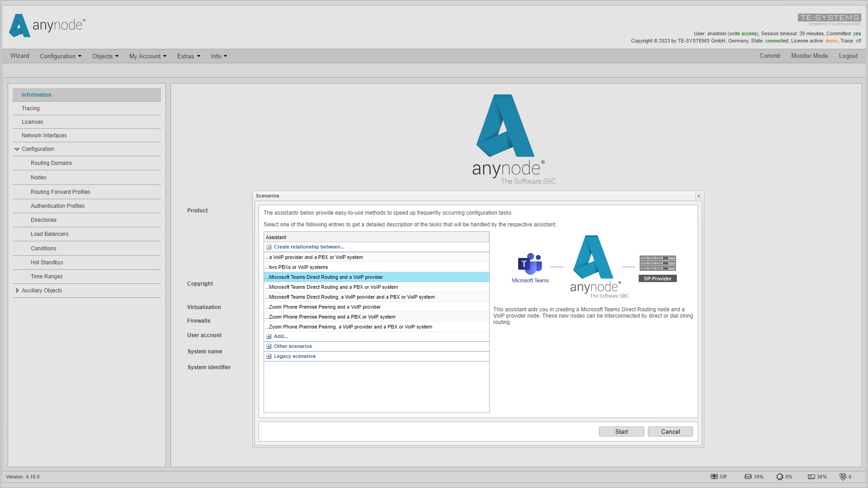Click the disk usage 19% icon
The height and width of the screenshot is (488, 868).
(x=748, y=477)
